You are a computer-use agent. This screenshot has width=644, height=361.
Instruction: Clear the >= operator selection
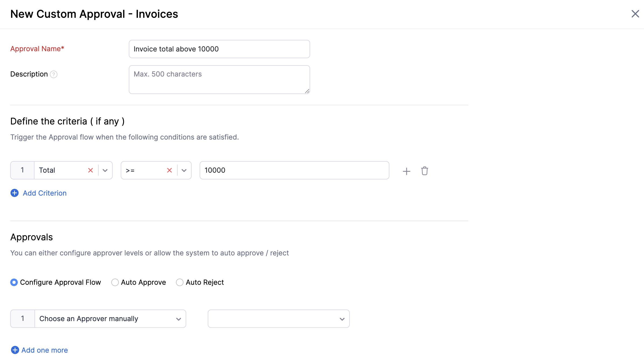pos(169,170)
